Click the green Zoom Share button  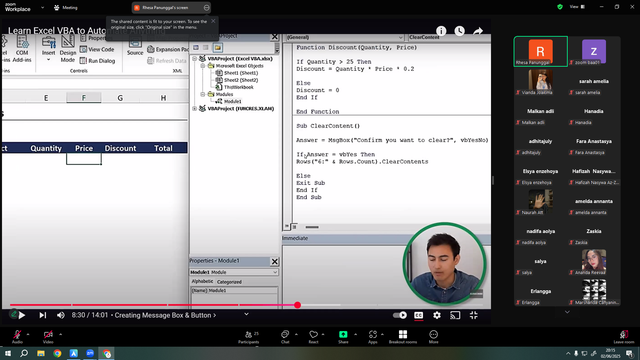coord(343,336)
